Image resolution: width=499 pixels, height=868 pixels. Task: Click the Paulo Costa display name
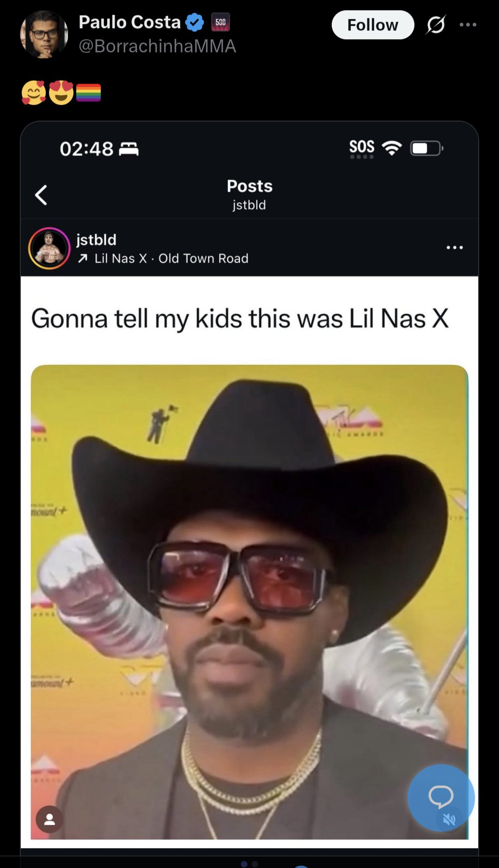[129, 22]
